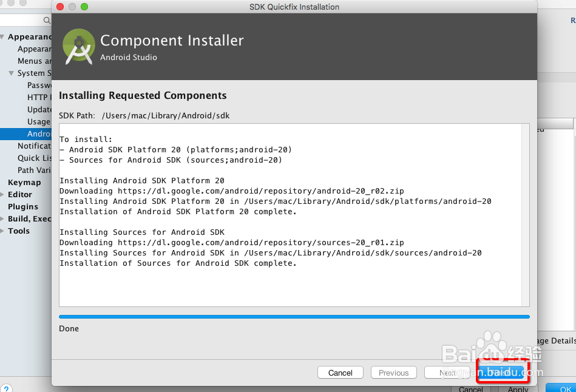Image resolution: width=576 pixels, height=392 pixels.
Task: Click the android-20_r02.zip download line
Action: point(231,191)
